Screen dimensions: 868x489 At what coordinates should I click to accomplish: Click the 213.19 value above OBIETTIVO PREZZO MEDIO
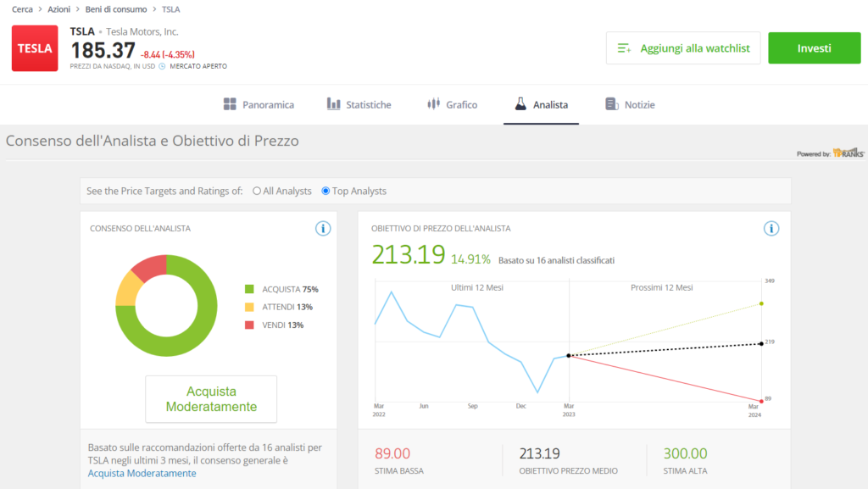click(x=539, y=453)
